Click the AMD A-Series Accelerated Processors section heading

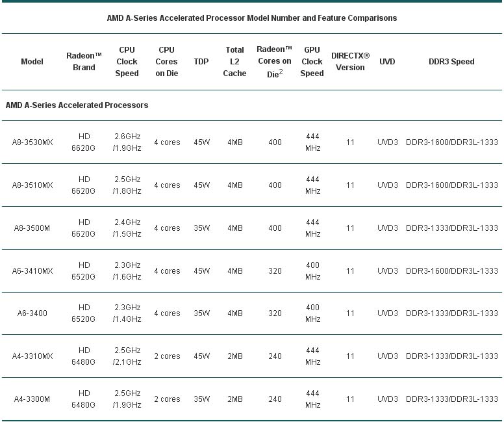pos(77,105)
